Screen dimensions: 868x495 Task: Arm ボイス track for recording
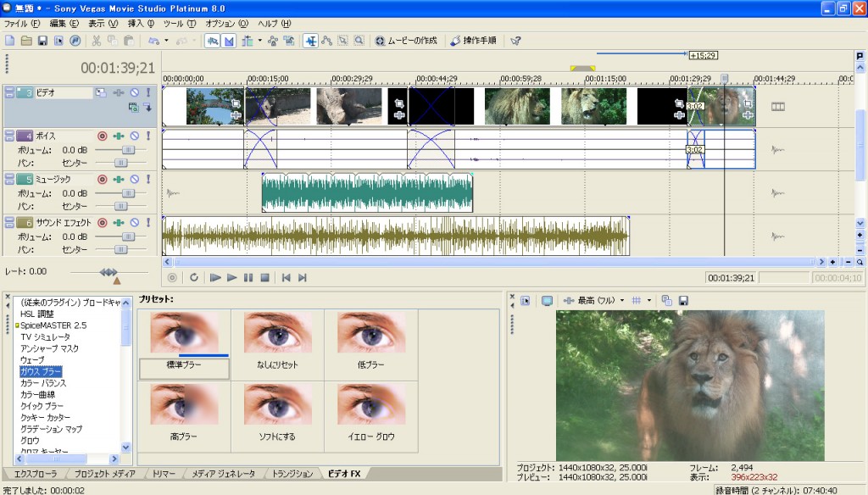tap(102, 136)
